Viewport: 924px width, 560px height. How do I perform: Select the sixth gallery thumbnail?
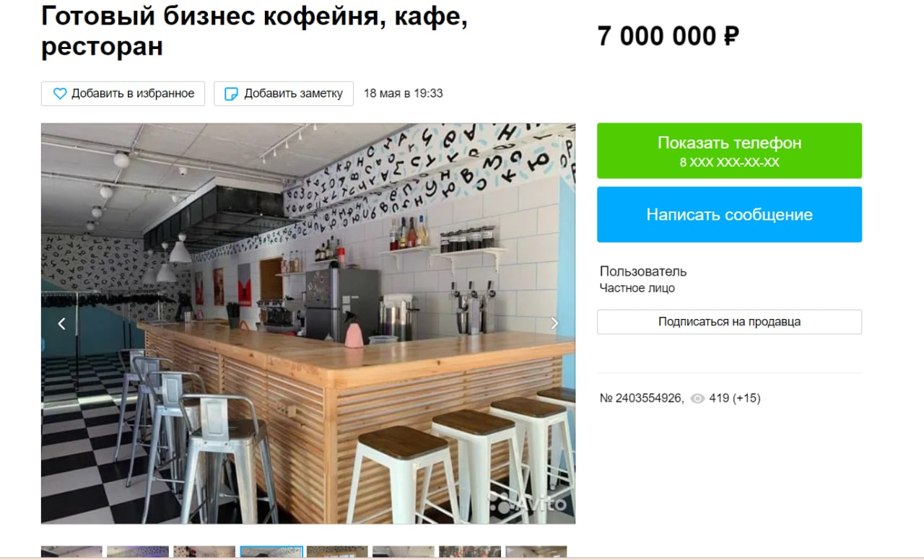(404, 552)
